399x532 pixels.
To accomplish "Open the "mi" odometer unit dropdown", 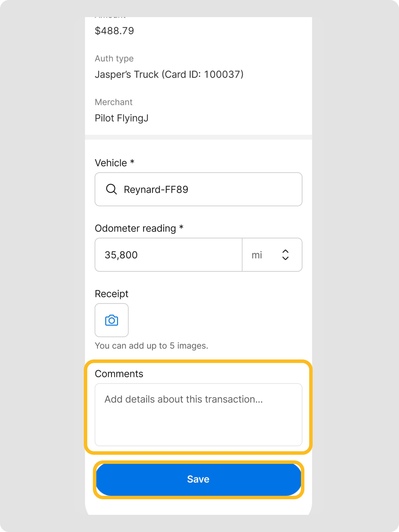I will click(x=272, y=255).
